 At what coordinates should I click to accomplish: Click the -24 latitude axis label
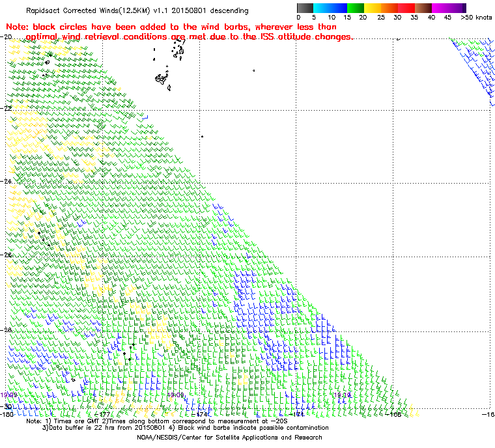coord(6,182)
